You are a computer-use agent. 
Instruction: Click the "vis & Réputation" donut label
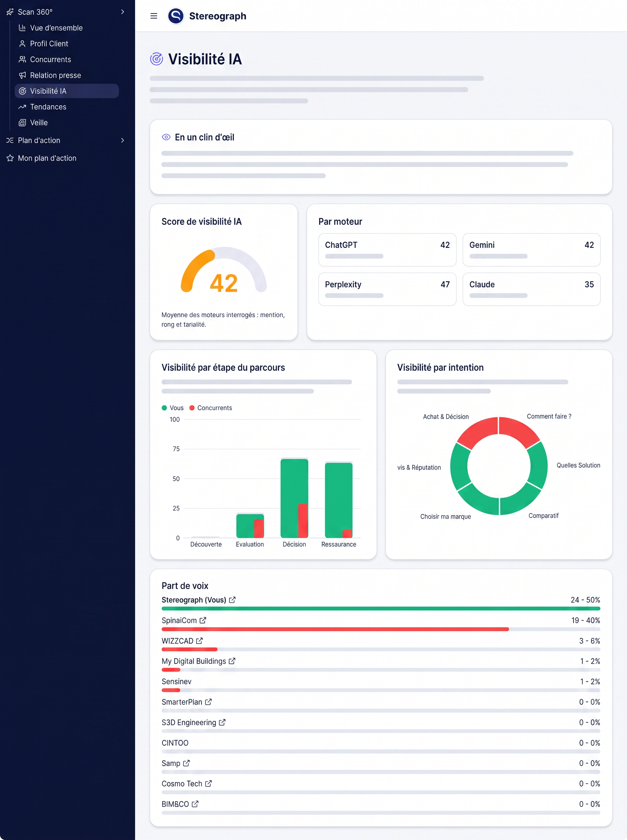[419, 467]
